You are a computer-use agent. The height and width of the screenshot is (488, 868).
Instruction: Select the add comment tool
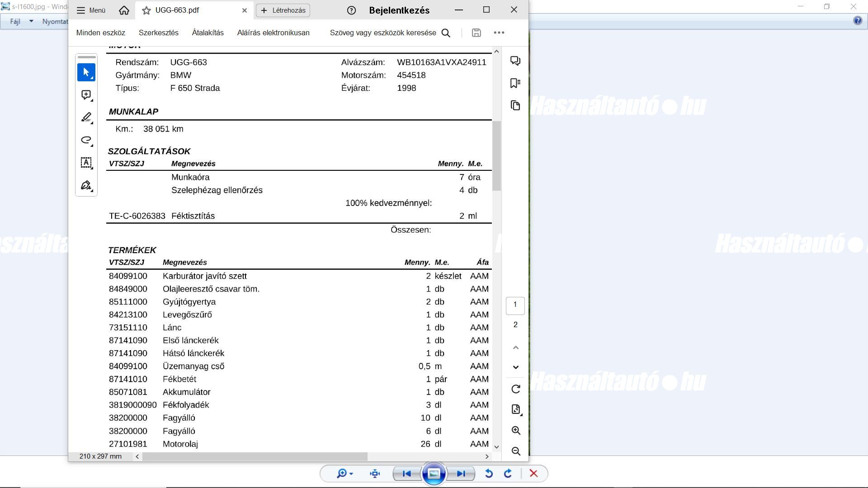[x=86, y=95]
